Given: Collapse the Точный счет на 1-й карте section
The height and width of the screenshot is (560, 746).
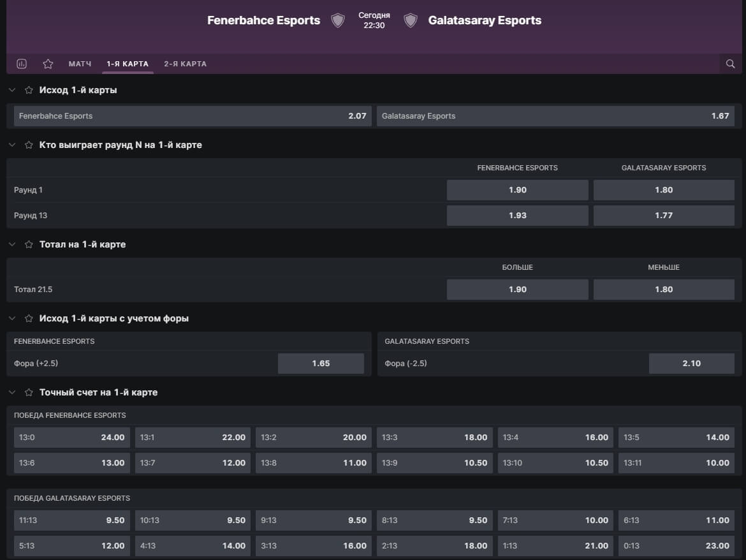Looking at the screenshot, I should 12,392.
